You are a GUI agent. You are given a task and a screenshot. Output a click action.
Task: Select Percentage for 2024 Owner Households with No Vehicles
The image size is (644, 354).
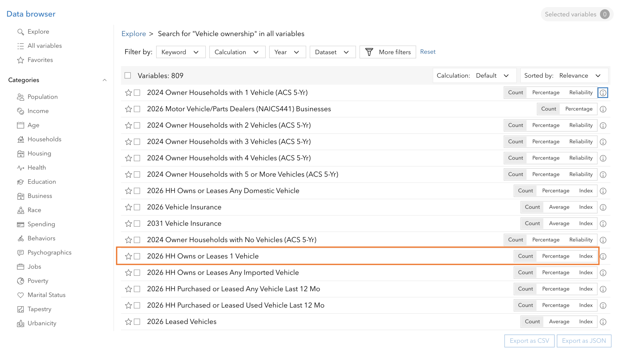click(546, 240)
